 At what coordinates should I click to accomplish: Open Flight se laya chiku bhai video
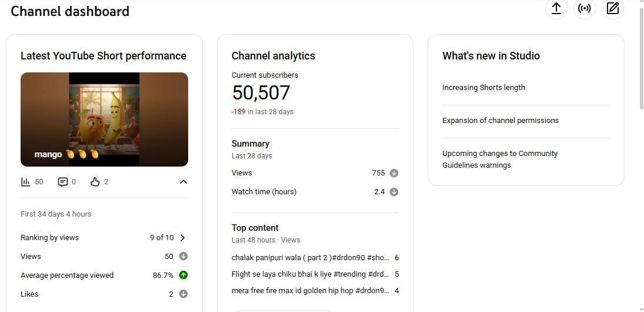tap(310, 274)
